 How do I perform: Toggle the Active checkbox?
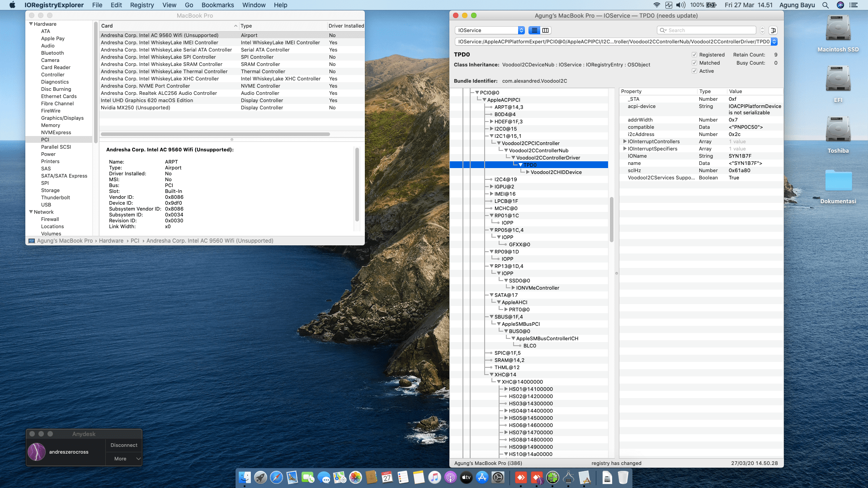[x=694, y=71]
